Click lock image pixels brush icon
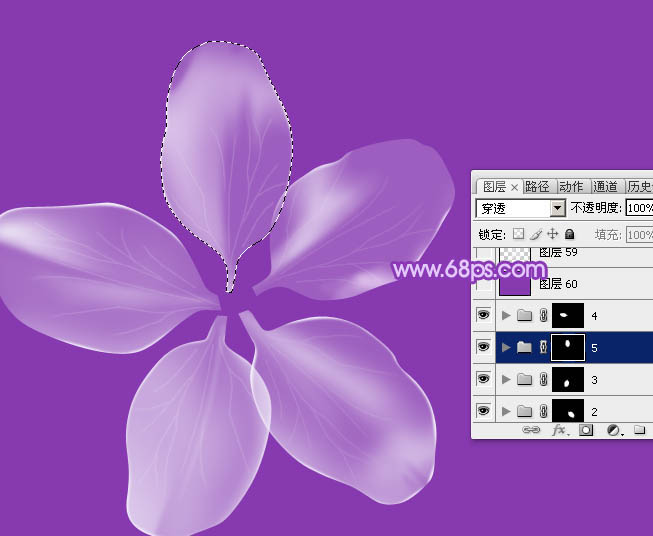The image size is (653, 536). pos(536,234)
